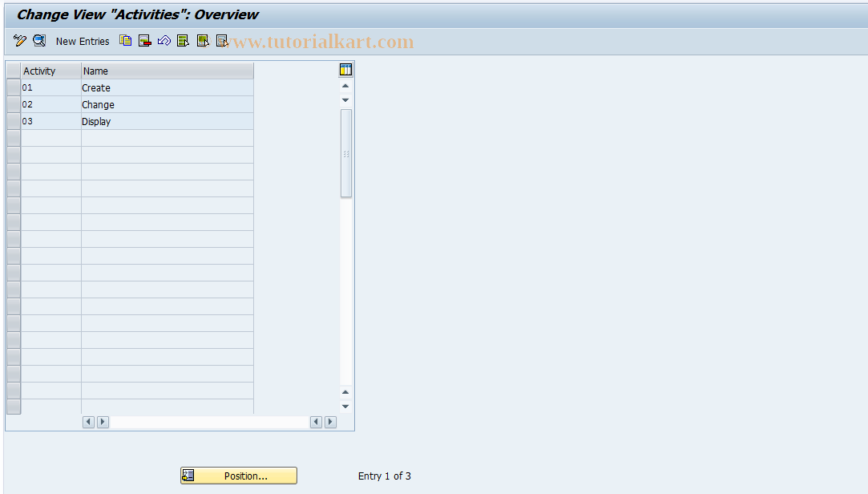This screenshot has height=494, width=868.
Task: Open the other view search icon
Action: coord(39,41)
